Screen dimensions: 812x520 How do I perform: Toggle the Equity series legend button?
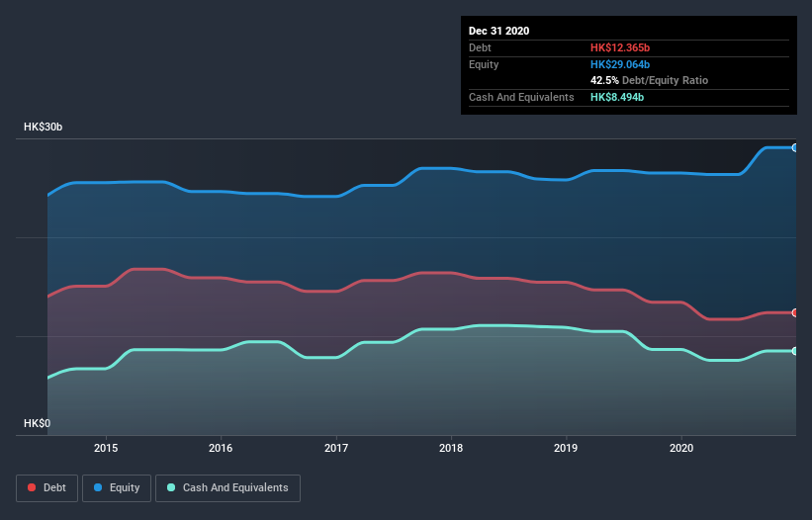(117, 488)
